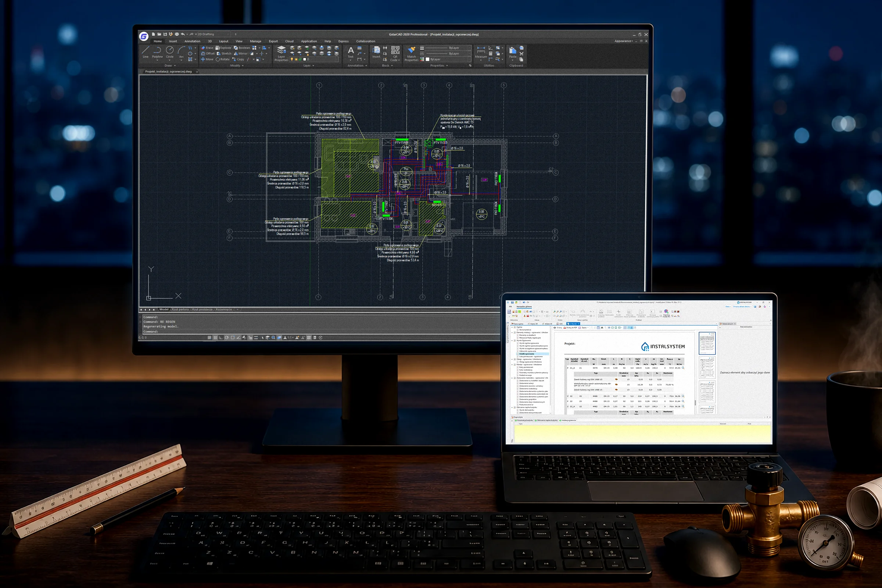Click the white ByLayer color swatch
The image size is (882, 588).
tap(427, 59)
